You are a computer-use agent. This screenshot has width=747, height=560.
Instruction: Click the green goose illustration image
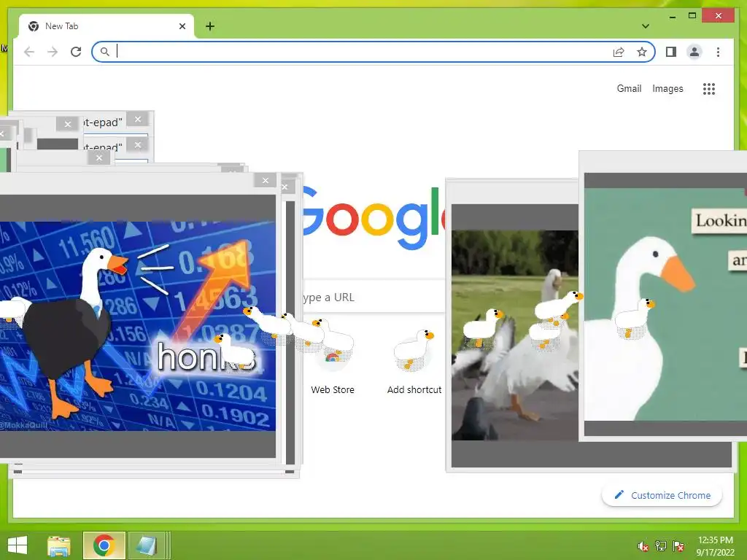(665, 304)
